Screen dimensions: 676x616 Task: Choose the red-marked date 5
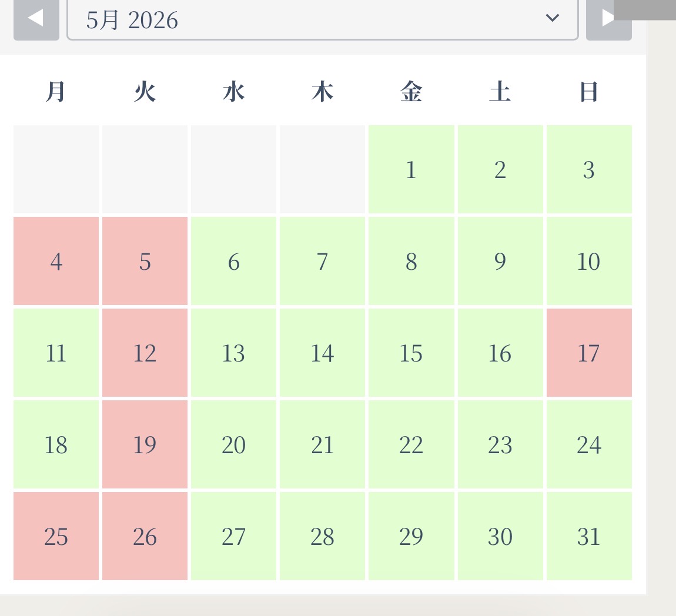[145, 261]
